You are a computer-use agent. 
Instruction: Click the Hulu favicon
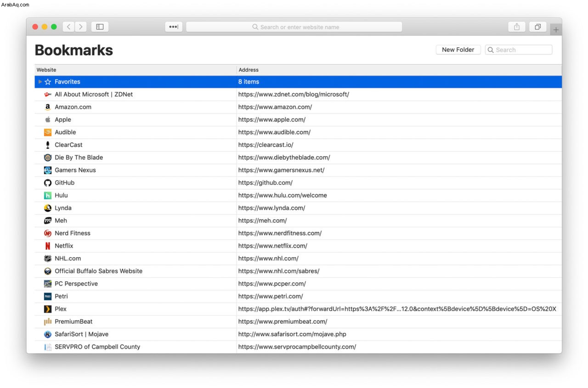coord(48,196)
